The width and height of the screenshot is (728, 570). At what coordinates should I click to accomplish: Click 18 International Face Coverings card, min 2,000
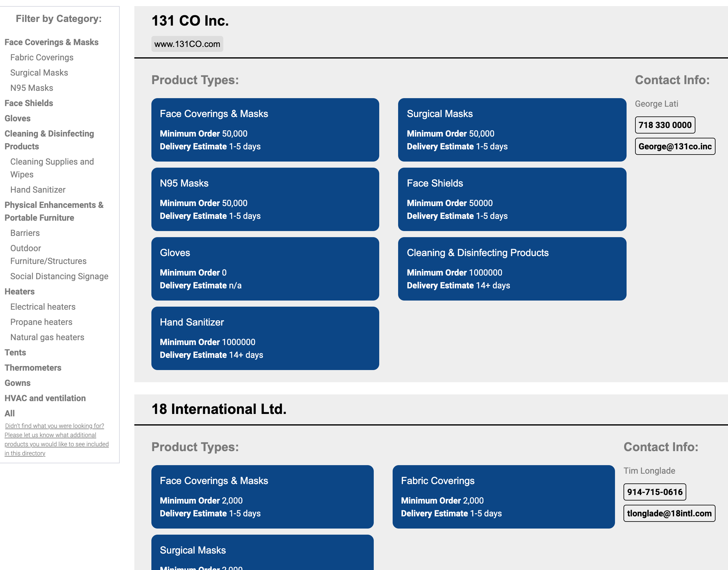pyautogui.click(x=262, y=497)
